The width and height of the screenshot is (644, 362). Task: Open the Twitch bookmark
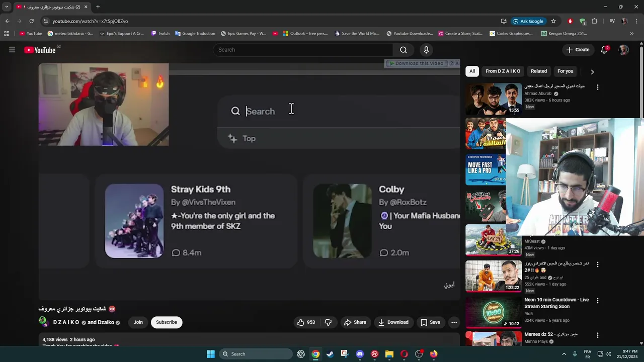[160, 34]
